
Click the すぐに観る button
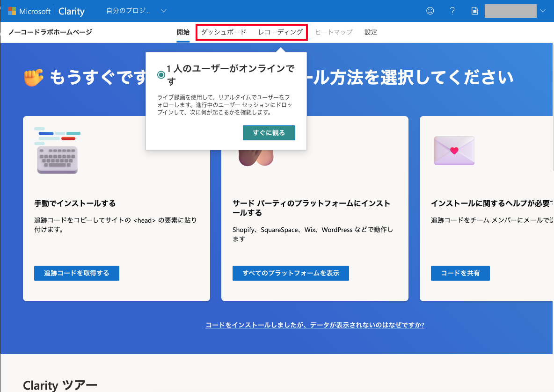coord(269,133)
